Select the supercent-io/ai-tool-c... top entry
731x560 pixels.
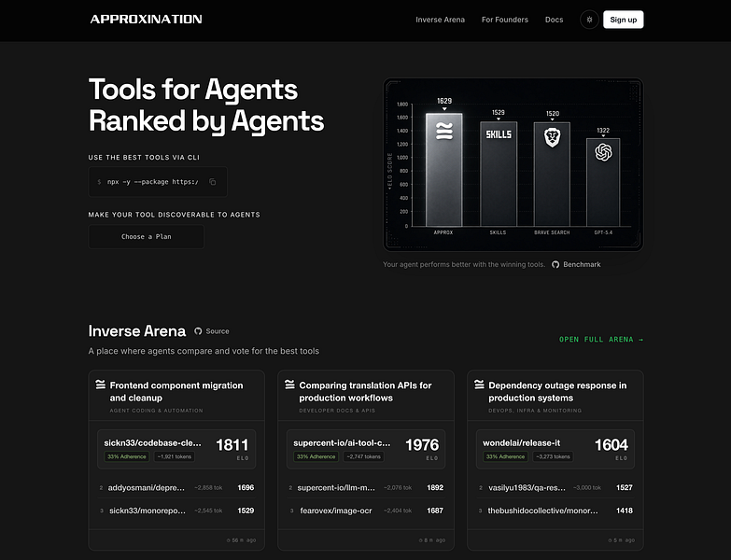[x=366, y=449]
